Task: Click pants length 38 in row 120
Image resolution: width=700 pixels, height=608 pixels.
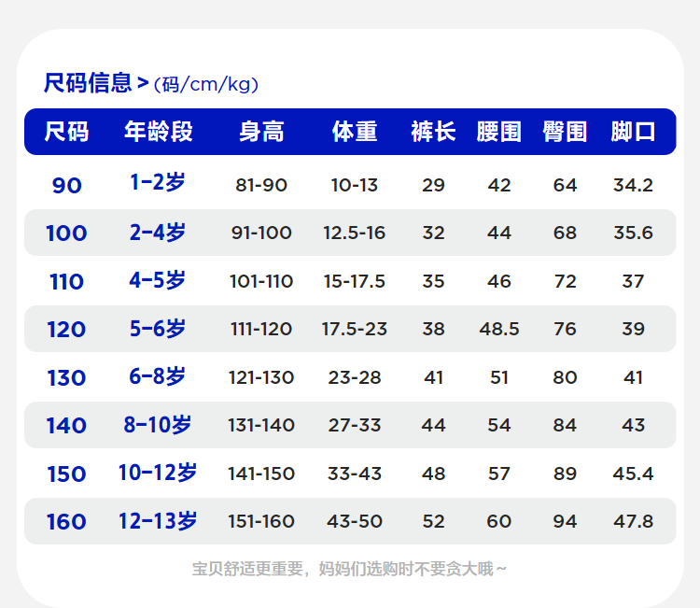Action: (x=433, y=330)
